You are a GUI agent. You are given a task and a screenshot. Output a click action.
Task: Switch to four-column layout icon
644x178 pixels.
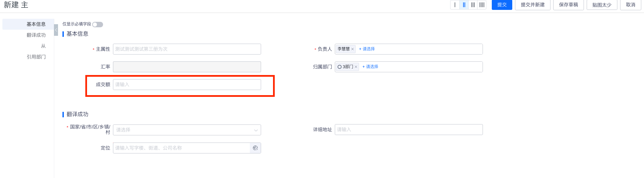482,5
